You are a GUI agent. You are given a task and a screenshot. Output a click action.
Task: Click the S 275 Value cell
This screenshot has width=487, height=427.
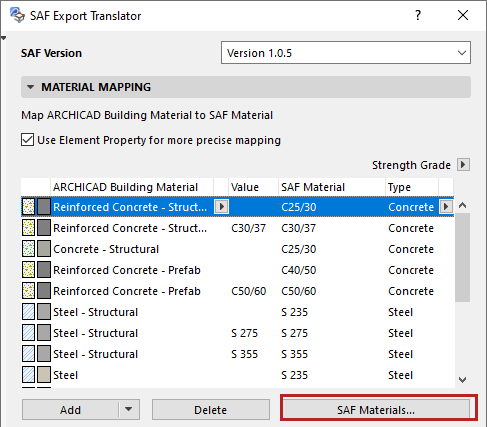[244, 333]
